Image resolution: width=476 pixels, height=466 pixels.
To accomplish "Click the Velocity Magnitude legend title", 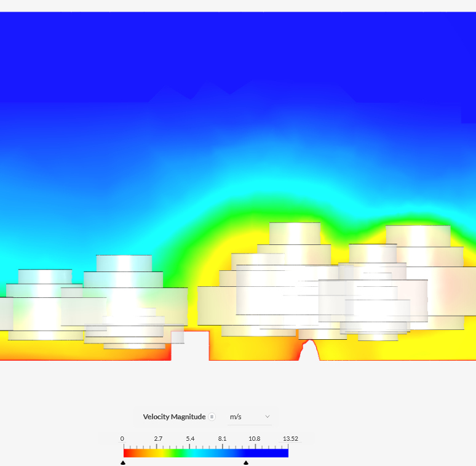I will 174,417.
